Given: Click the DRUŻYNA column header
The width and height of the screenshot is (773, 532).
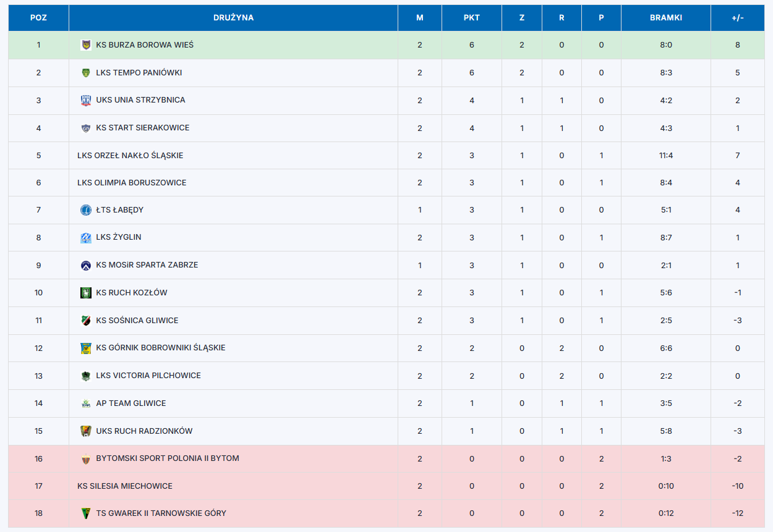Looking at the screenshot, I should tap(234, 18).
